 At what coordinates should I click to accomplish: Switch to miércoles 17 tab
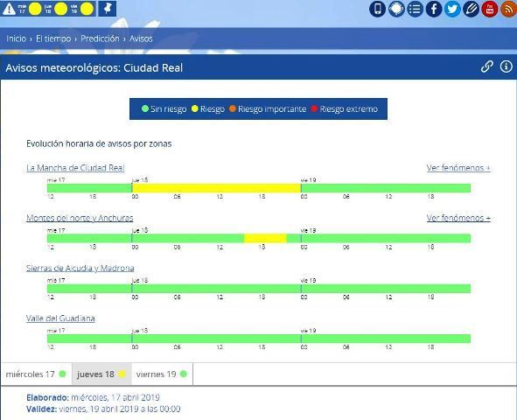click(36, 374)
